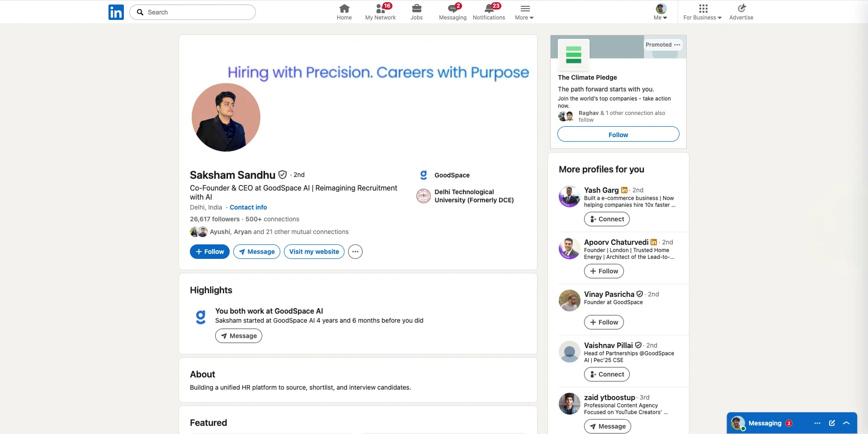Connect with Yash Garg

[x=607, y=219]
